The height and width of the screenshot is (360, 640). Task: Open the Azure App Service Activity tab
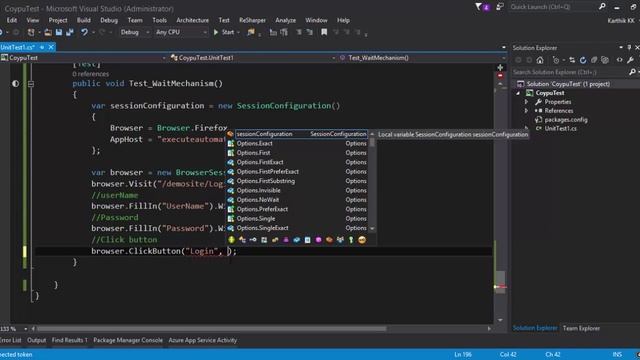coord(202,340)
